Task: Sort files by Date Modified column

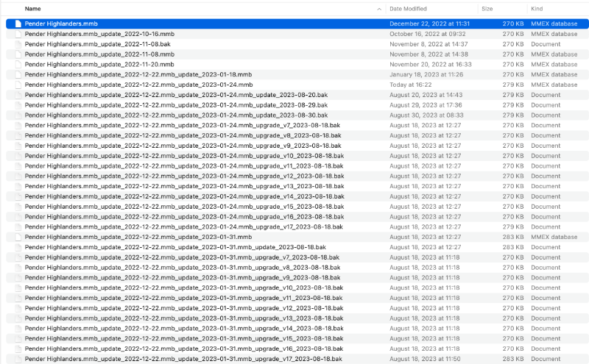Action: click(408, 9)
